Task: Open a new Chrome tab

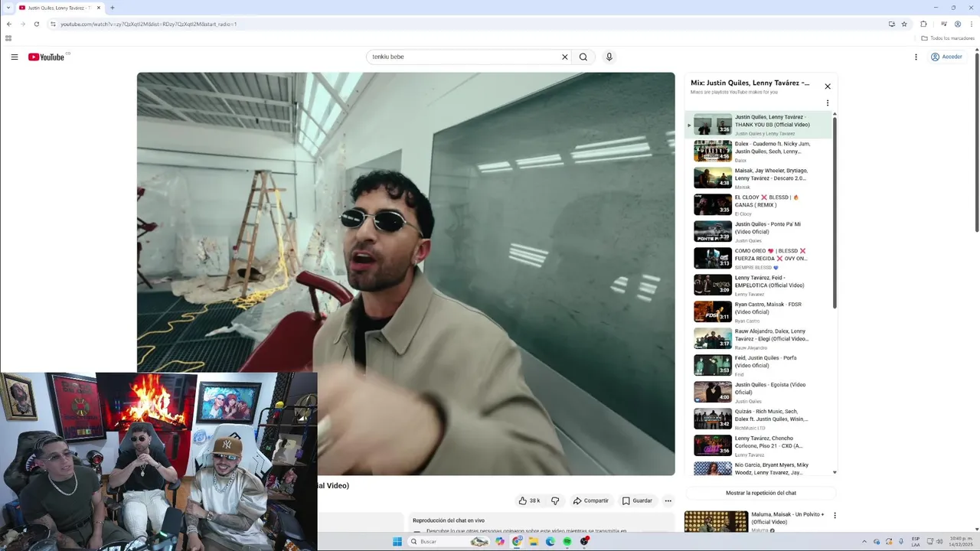Action: [x=112, y=8]
